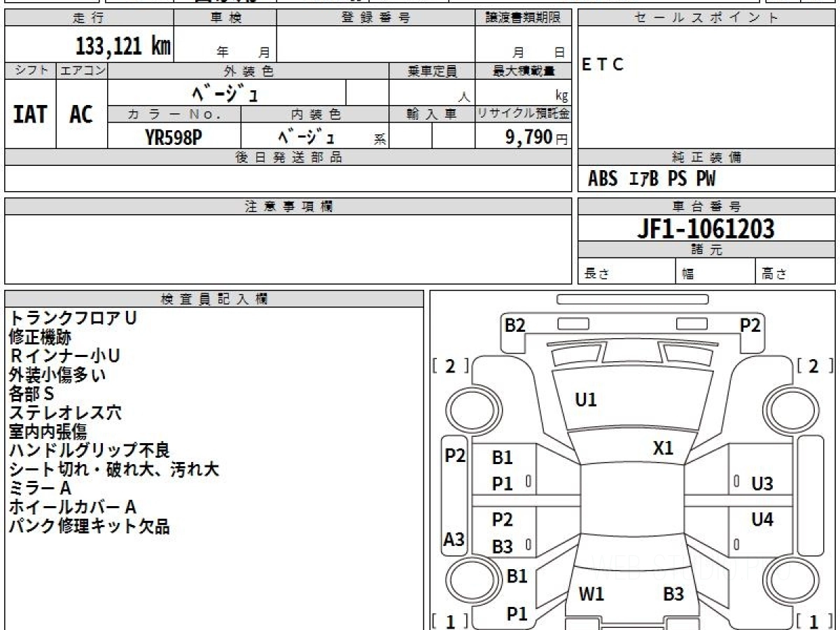
Task: Click the ミラーA note line
Action: (40, 488)
